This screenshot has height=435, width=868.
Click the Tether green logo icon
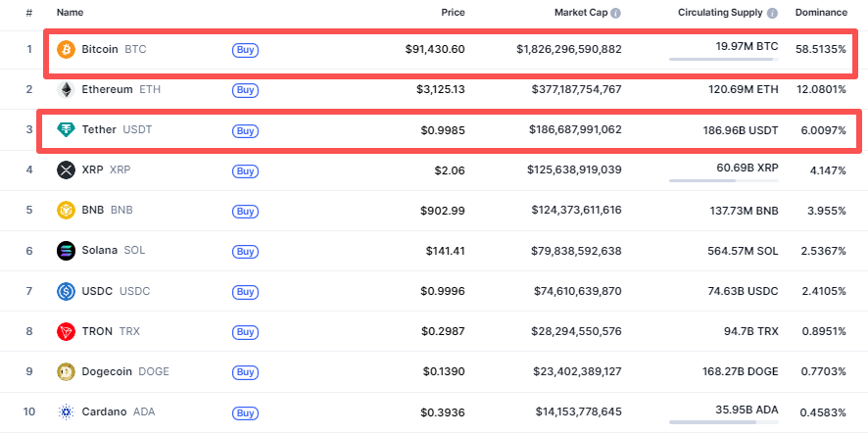coord(66,130)
